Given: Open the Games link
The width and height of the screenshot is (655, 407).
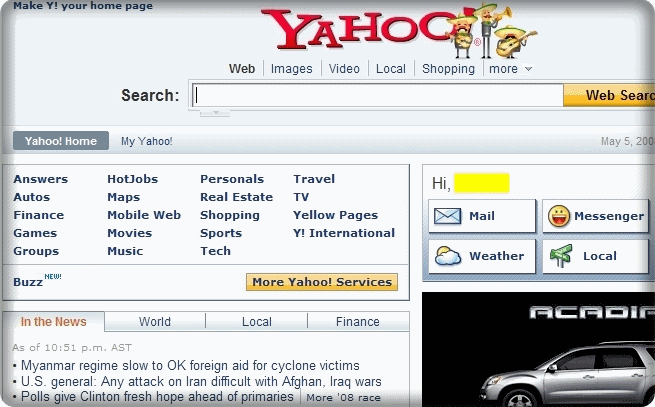Looking at the screenshot, I should [x=35, y=233].
